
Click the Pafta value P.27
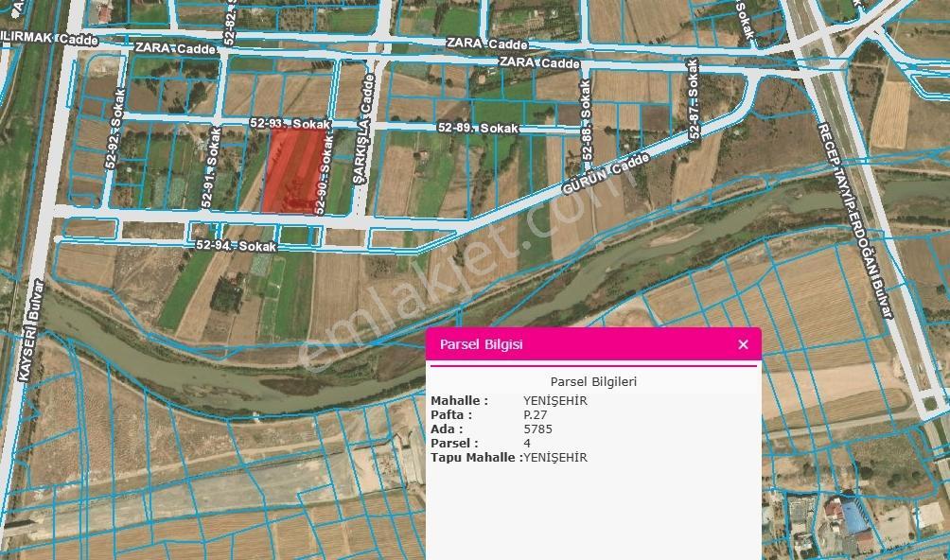point(536,414)
